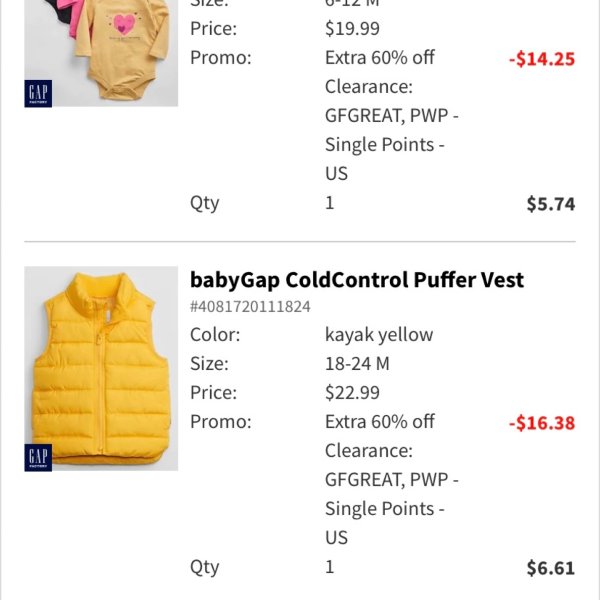Click the Gap Factory logo on bodysuit image
Screen dimensions: 600x600
pos(38,93)
